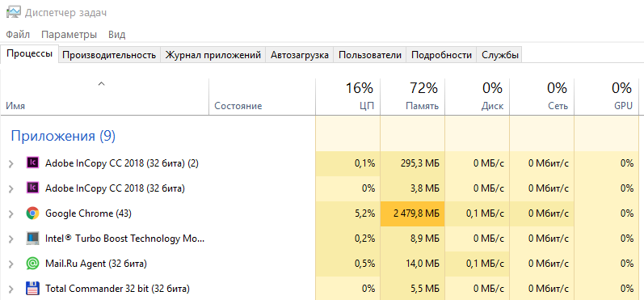The image size is (644, 300).
Task: Open the Файл menu
Action: (x=18, y=35)
